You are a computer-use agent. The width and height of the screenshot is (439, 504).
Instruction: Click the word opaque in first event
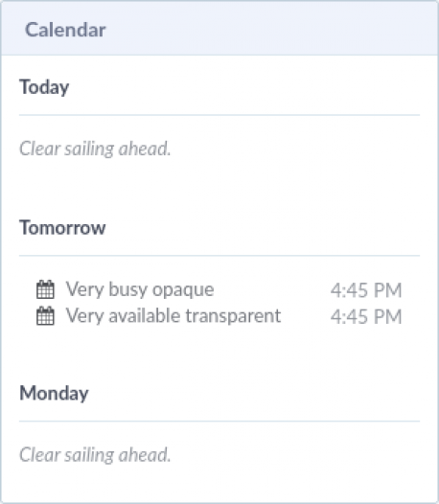point(183,290)
